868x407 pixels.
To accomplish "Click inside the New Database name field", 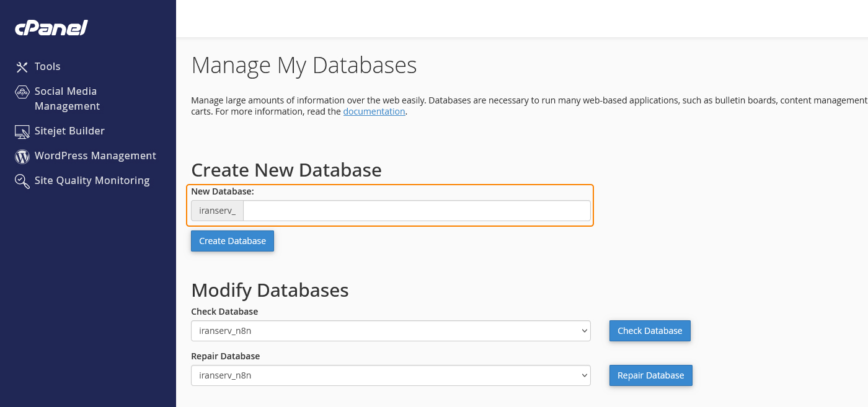I will (x=415, y=210).
